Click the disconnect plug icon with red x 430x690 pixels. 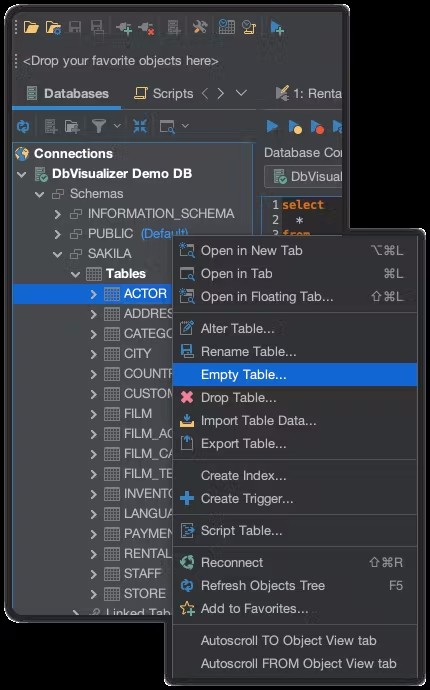pyautogui.click(x=146, y=28)
